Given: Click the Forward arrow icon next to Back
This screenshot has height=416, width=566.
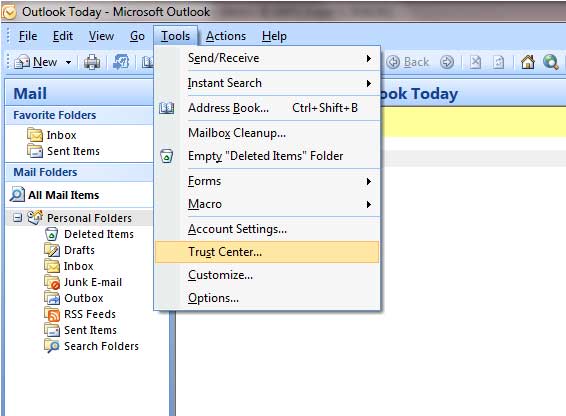Looking at the screenshot, I should point(447,62).
